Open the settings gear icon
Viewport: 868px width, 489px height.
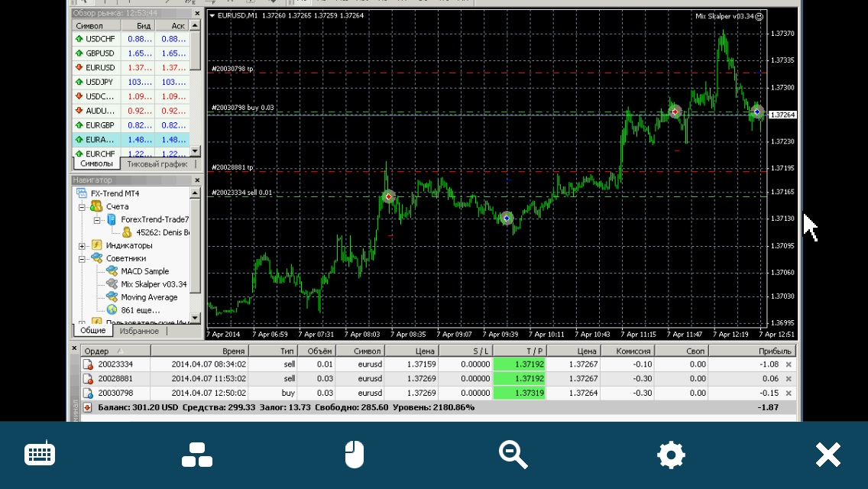[x=671, y=455]
